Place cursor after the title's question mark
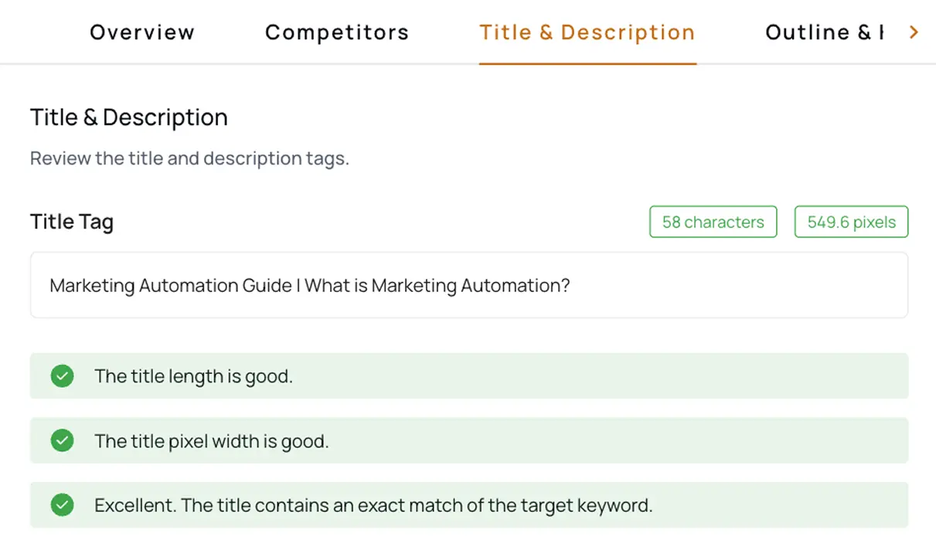 click(x=571, y=286)
